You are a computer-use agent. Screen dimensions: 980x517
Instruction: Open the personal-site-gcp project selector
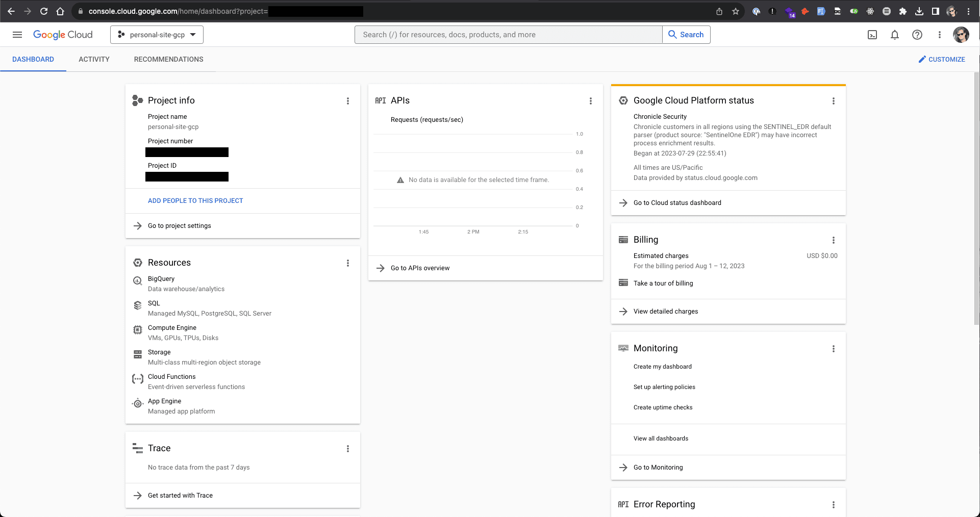[x=157, y=35]
